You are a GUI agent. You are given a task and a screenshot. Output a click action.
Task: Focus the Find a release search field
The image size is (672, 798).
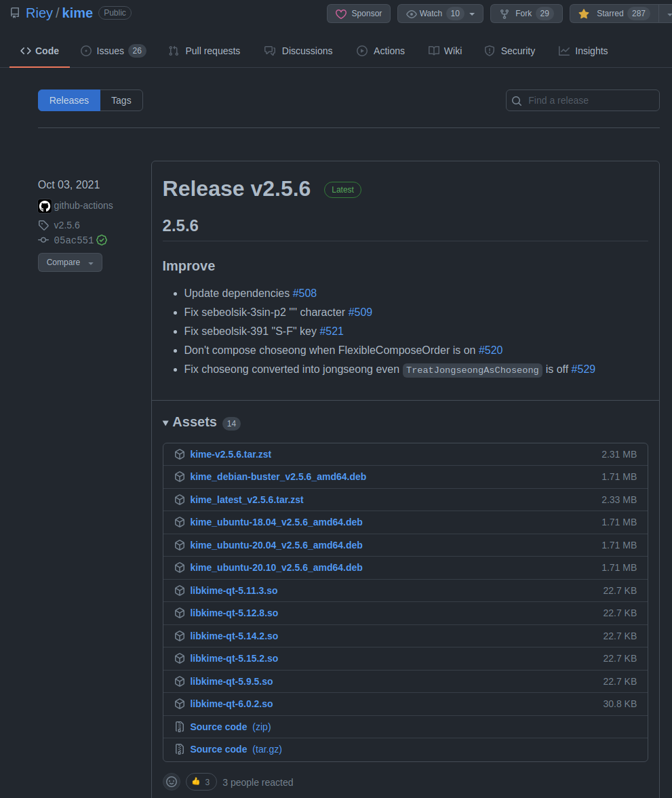point(582,100)
